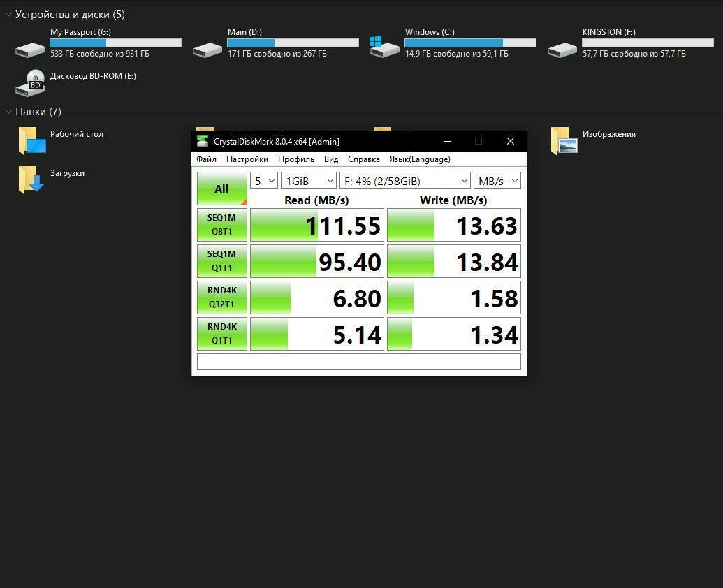Collapse the Папки (7) section
Screen dimensions: 723x588
(x=8, y=112)
